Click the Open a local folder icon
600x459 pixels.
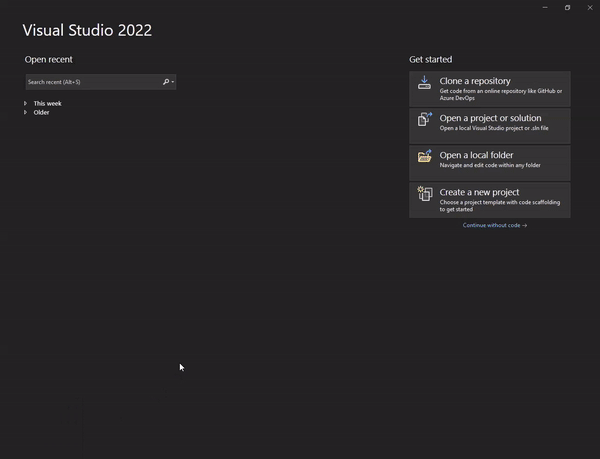tap(425, 156)
